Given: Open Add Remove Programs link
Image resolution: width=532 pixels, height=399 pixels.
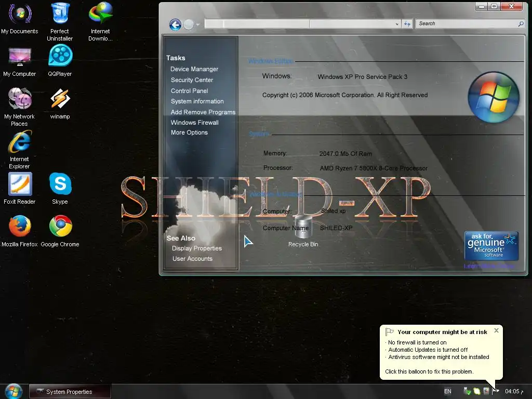Looking at the screenshot, I should pos(203,112).
